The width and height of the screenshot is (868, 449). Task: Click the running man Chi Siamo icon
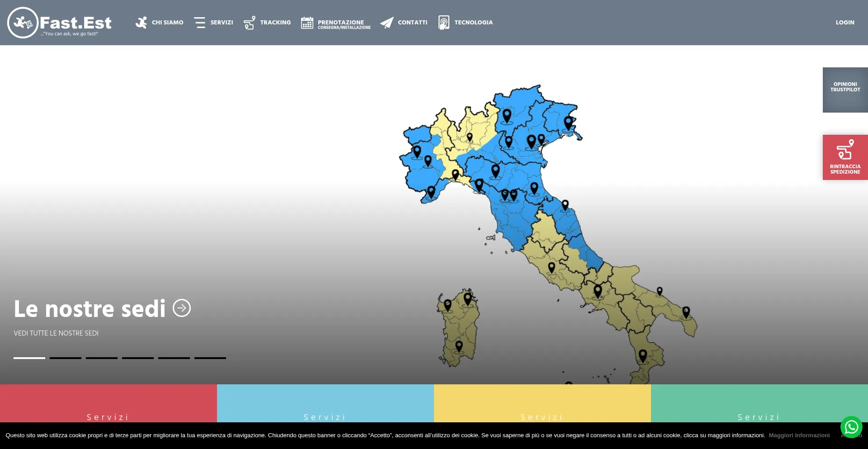[142, 23]
